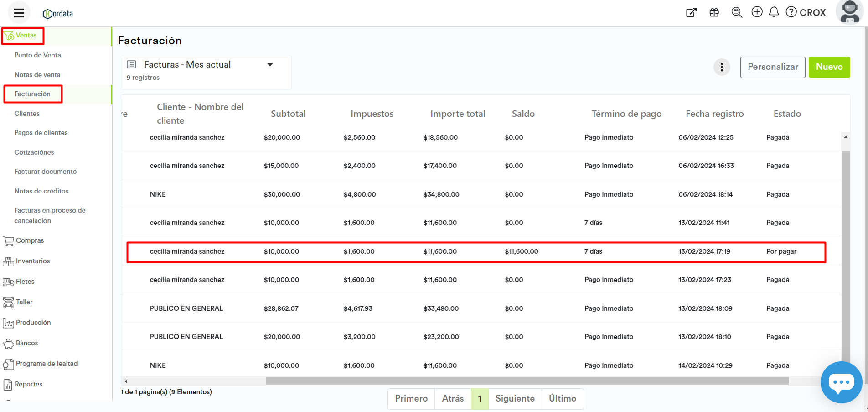This screenshot has height=412, width=868.
Task: Select the Por pagar invoice row
Action: tap(475, 252)
